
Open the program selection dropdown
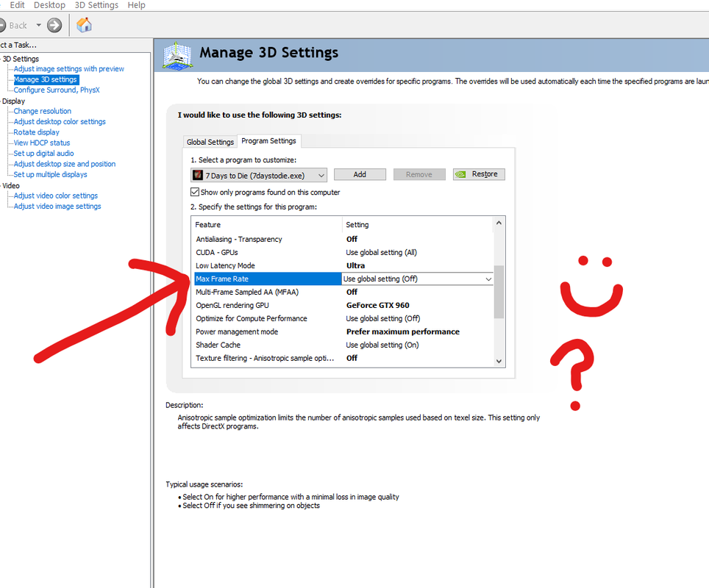[x=259, y=176]
